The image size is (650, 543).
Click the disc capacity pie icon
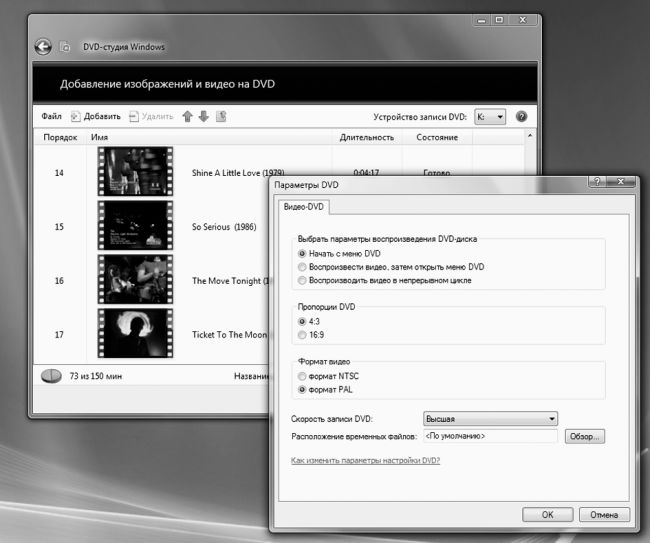pos(51,376)
